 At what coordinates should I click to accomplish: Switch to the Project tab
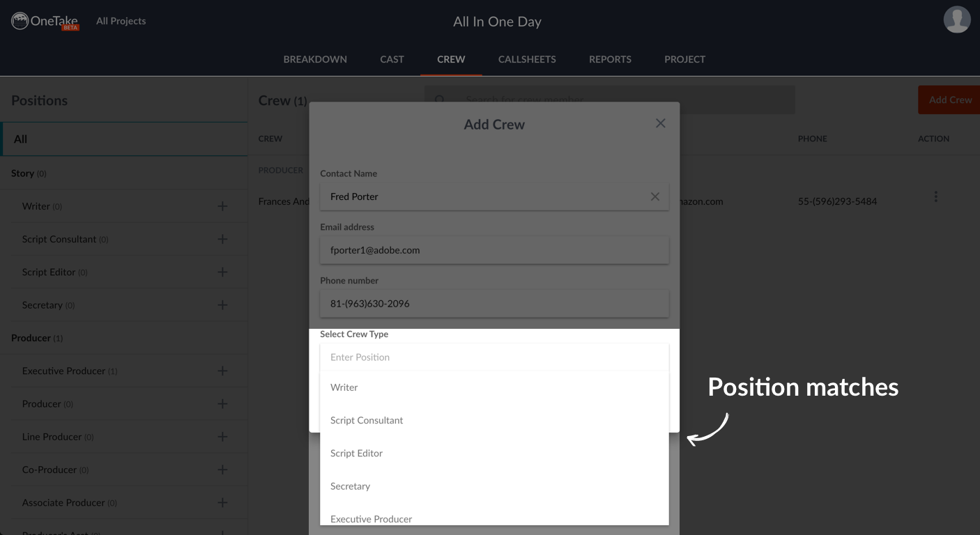point(684,59)
